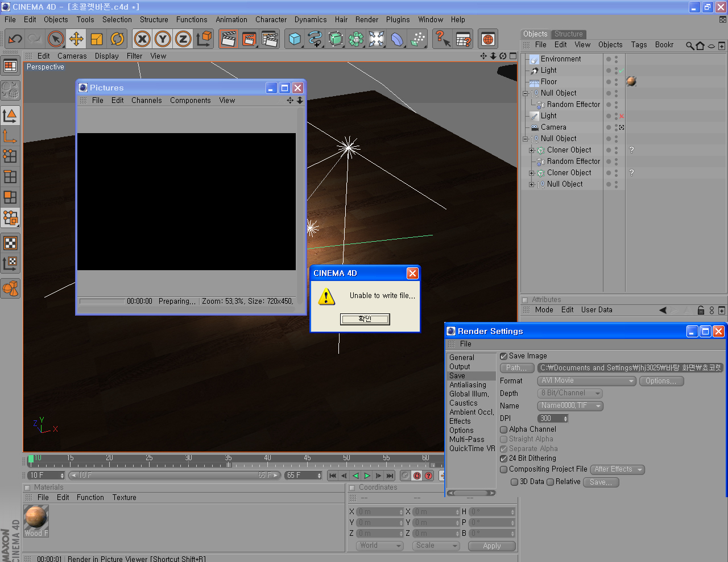The height and width of the screenshot is (562, 728).
Task: Select the Model mode tool
Action: coord(10,115)
